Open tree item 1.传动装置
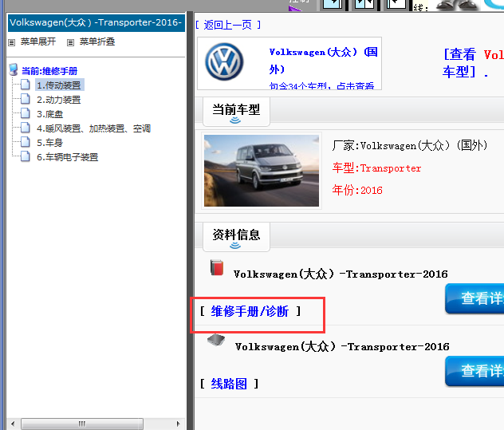 tap(60, 85)
